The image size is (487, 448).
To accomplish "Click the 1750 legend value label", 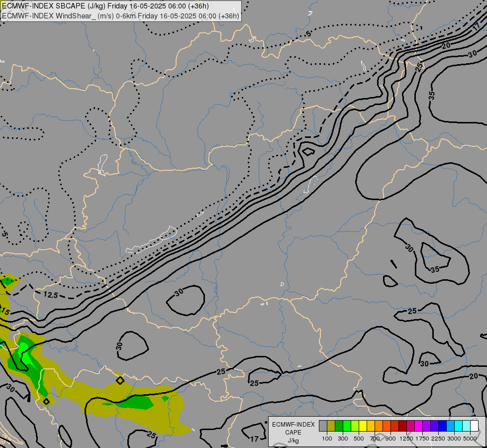I will coord(422,439).
